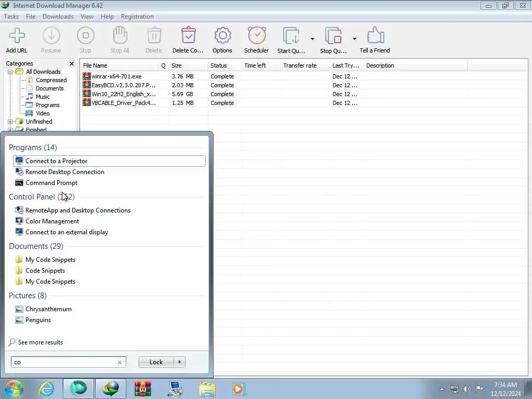
Task: Select Programs category in IDM tree
Action: pyautogui.click(x=48, y=105)
